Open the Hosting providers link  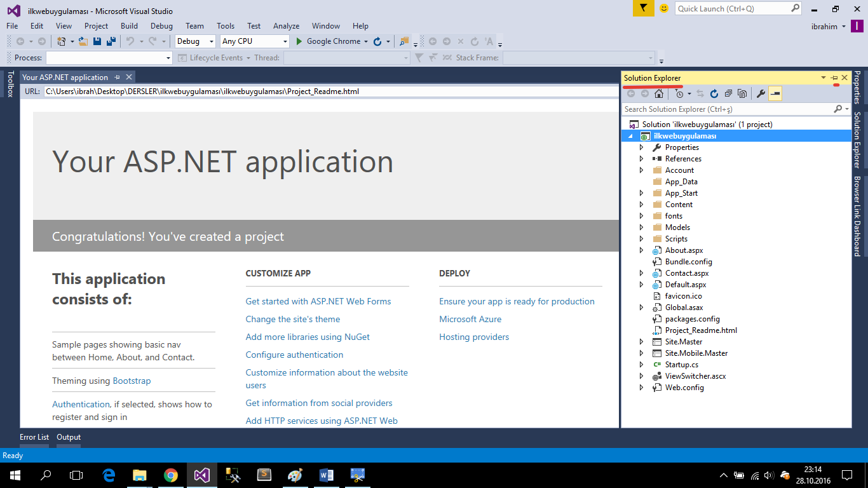tap(474, 337)
